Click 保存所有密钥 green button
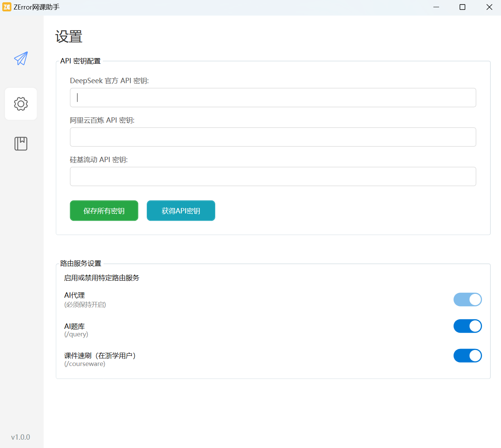The image size is (501, 448). (x=104, y=211)
